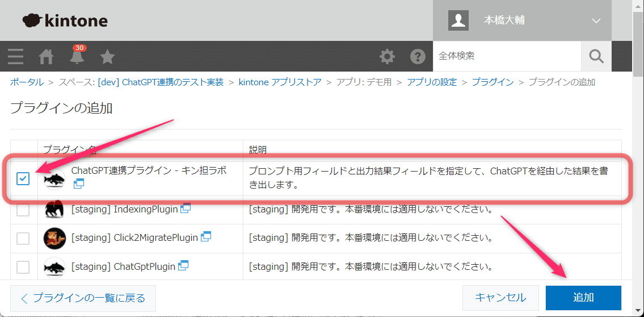The height and width of the screenshot is (317, 644).
Task: Open [dev] ChatGPT連携のテスト実装 space link
Action: point(161,82)
